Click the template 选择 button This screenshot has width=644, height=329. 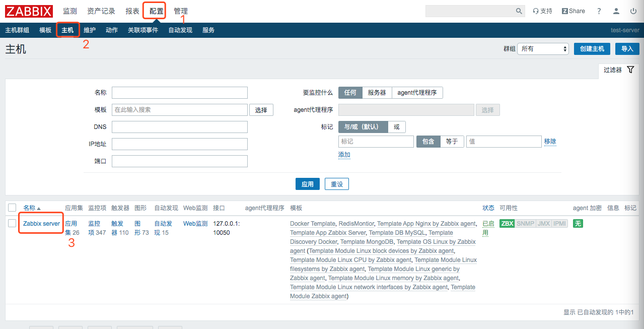(261, 110)
